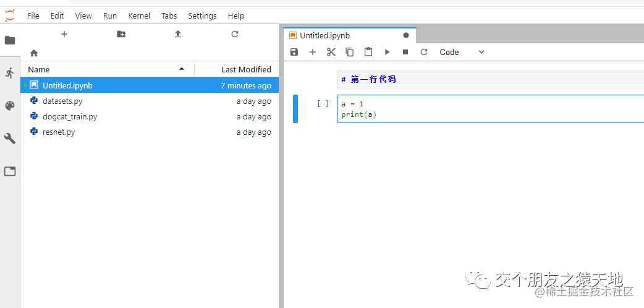Viewport: 644px width, 308px height.
Task: Open the File Browser sidebar tab
Action: click(x=9, y=40)
